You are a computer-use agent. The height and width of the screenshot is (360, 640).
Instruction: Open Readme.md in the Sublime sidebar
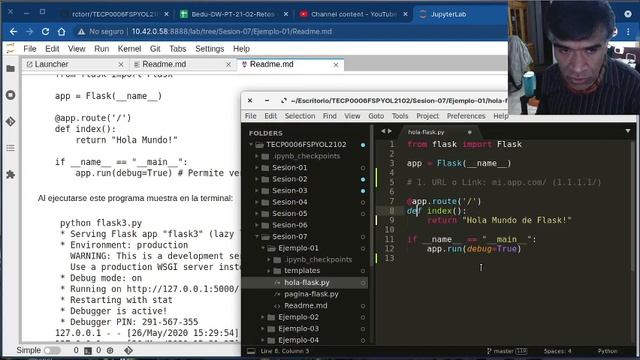306,306
